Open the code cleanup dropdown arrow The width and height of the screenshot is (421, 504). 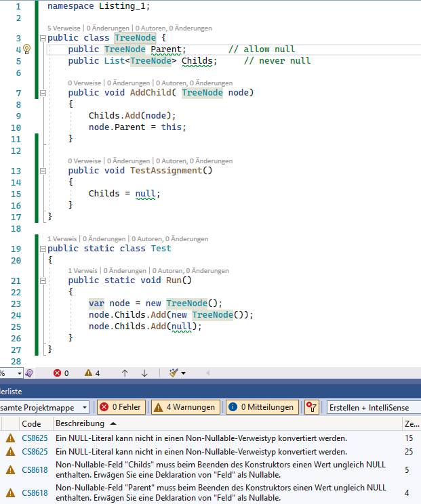[x=183, y=373]
